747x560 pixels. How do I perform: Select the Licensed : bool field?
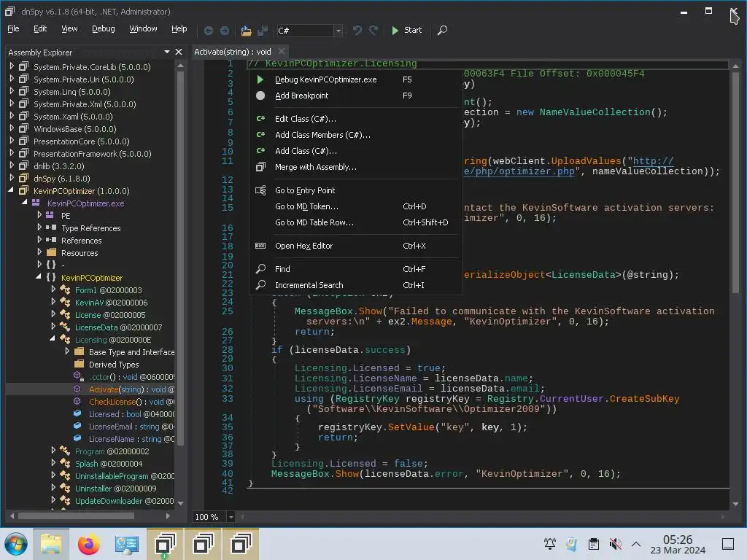click(131, 414)
